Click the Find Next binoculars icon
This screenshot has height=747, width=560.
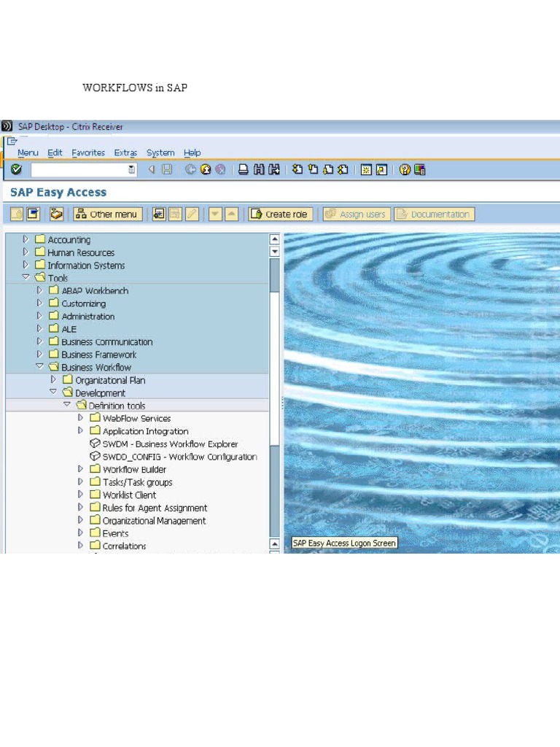tap(274, 169)
